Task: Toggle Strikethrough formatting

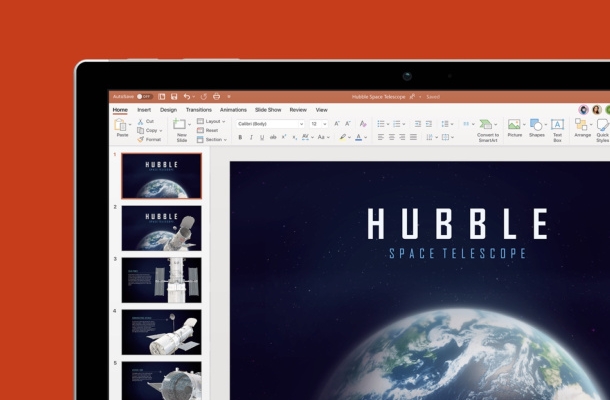Action: point(273,137)
